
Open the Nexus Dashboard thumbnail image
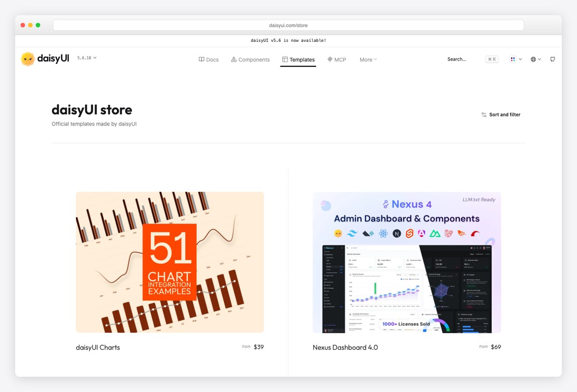[407, 262]
